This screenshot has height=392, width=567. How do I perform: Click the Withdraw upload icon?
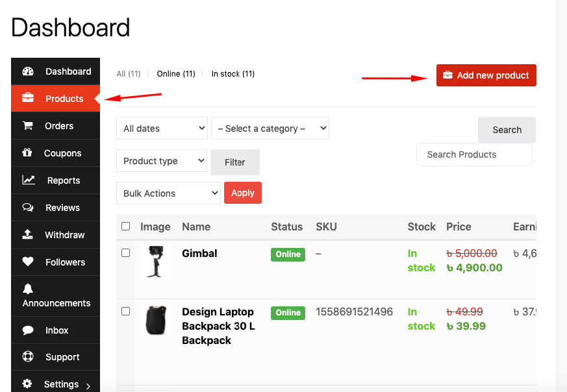[x=27, y=234]
